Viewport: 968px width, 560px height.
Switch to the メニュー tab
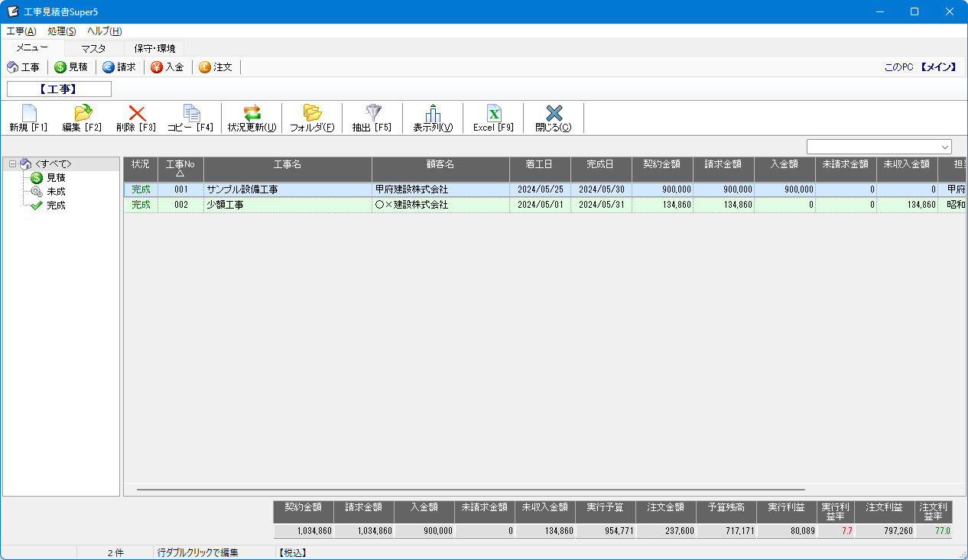(32, 47)
